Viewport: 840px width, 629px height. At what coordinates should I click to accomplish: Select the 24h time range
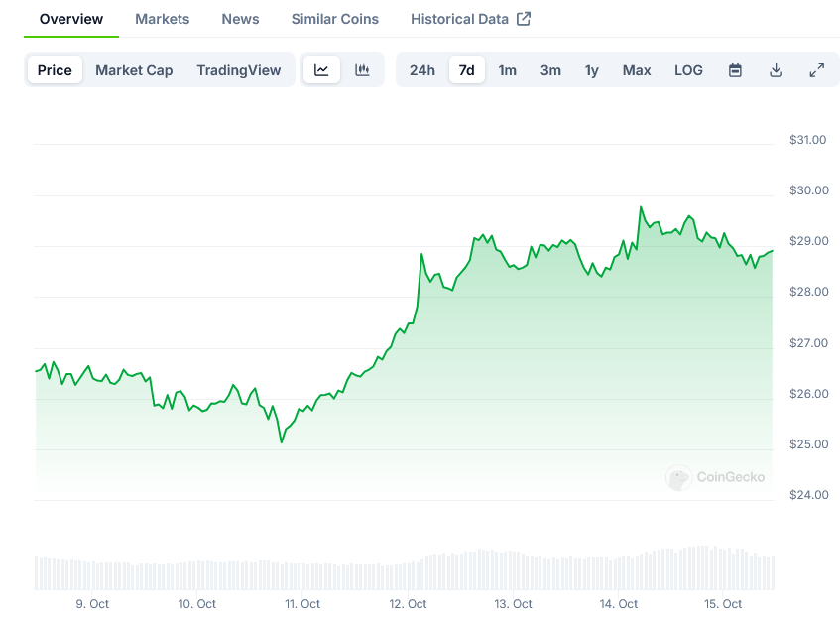point(422,70)
